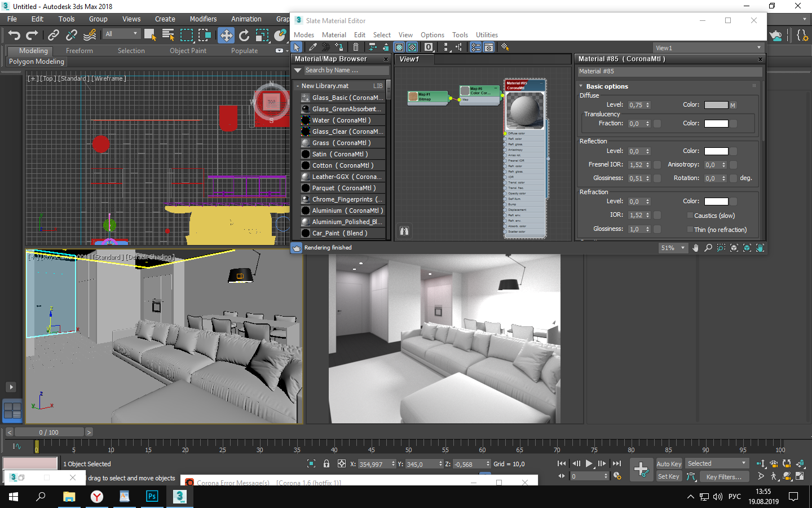Open the Slate Utilities menu
Image resolution: width=812 pixels, height=508 pixels.
click(487, 34)
